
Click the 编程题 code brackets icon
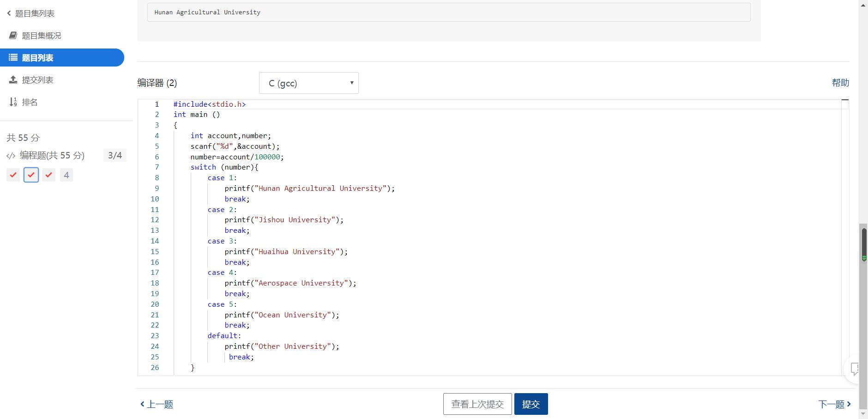[x=11, y=156]
